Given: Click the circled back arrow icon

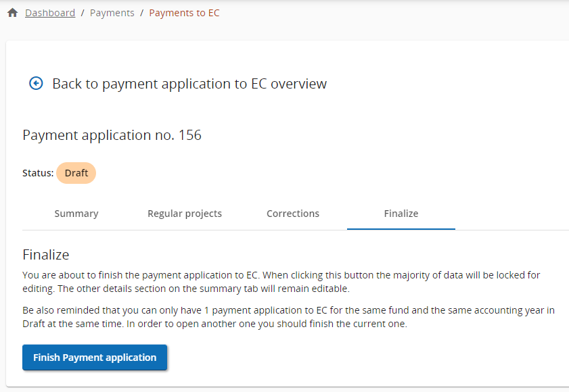Looking at the screenshot, I should pyautogui.click(x=36, y=83).
